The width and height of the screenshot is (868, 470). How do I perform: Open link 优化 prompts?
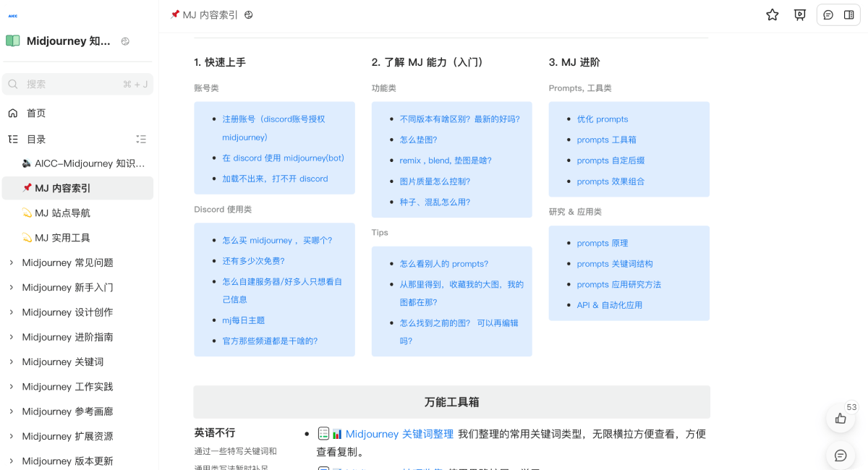(x=603, y=119)
